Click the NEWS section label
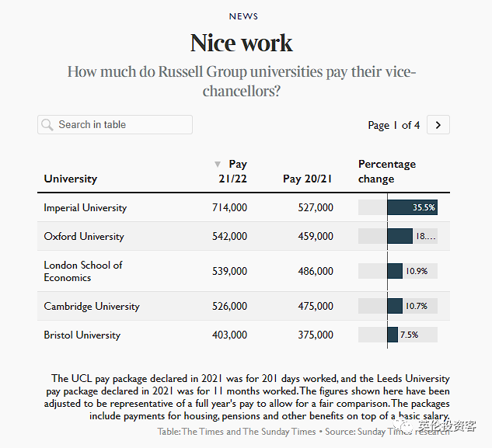 pyautogui.click(x=243, y=16)
